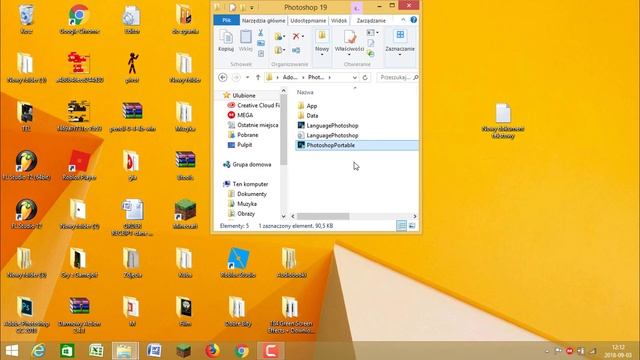Click the back arrow in Explorer
This screenshot has height=360, width=640.
pyautogui.click(x=223, y=77)
